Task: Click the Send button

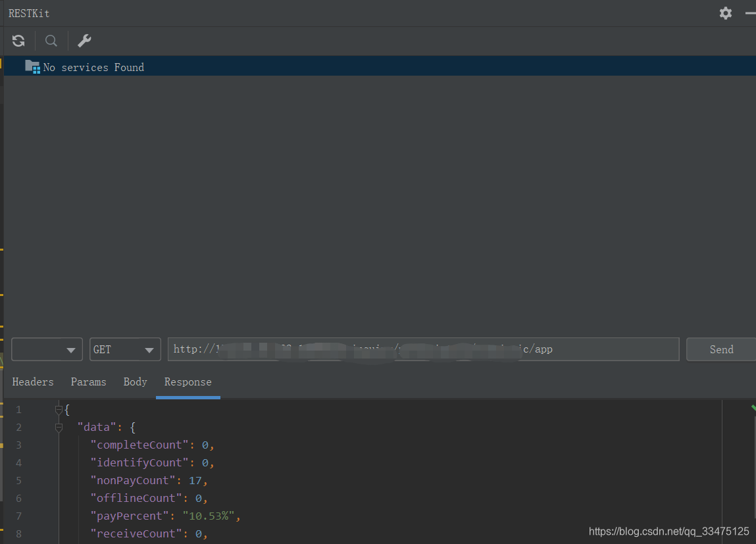Action: pyautogui.click(x=721, y=349)
